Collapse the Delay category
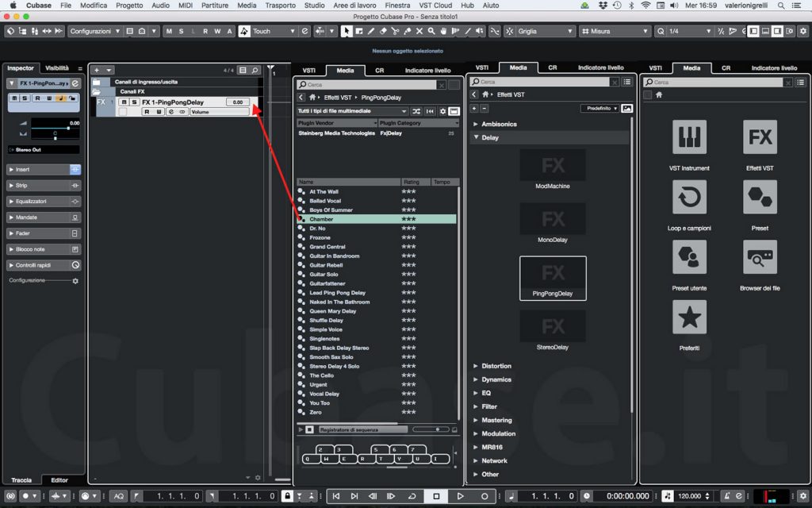This screenshot has width=812, height=508. [x=476, y=137]
